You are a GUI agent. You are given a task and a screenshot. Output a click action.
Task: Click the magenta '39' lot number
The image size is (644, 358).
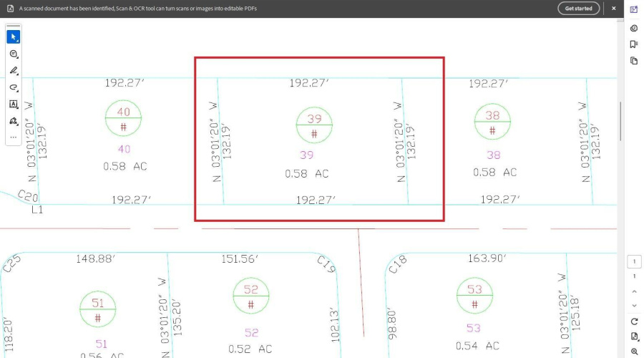pos(306,155)
